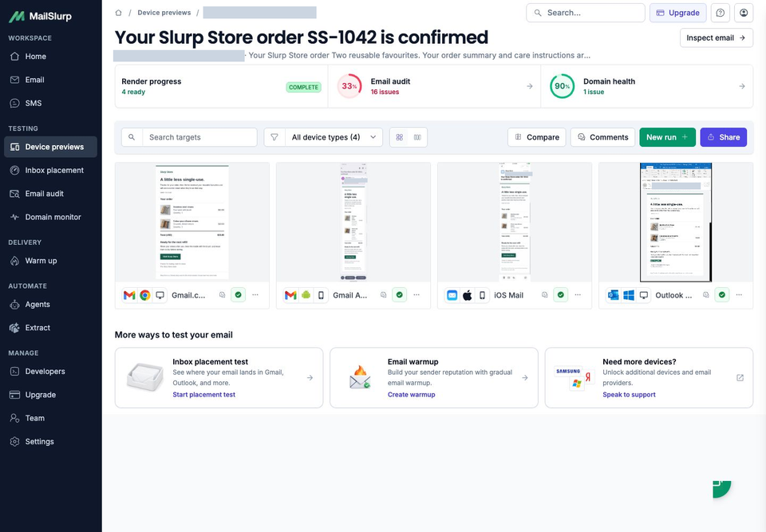Screen dimensions: 766x532
Task: Toggle green check on iOS Mail card
Action: (560, 295)
